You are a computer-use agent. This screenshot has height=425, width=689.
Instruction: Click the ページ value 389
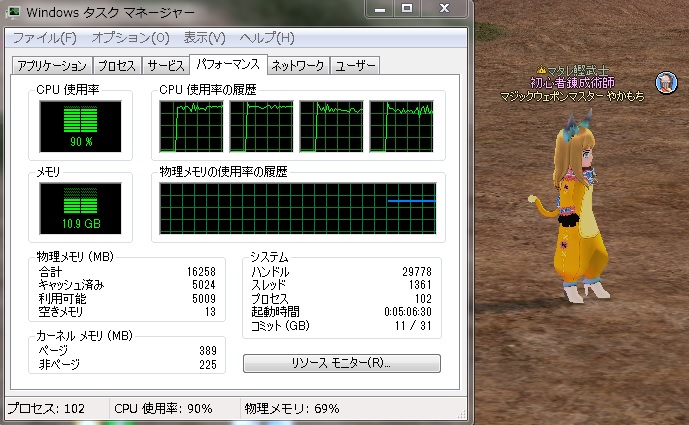tap(208, 351)
